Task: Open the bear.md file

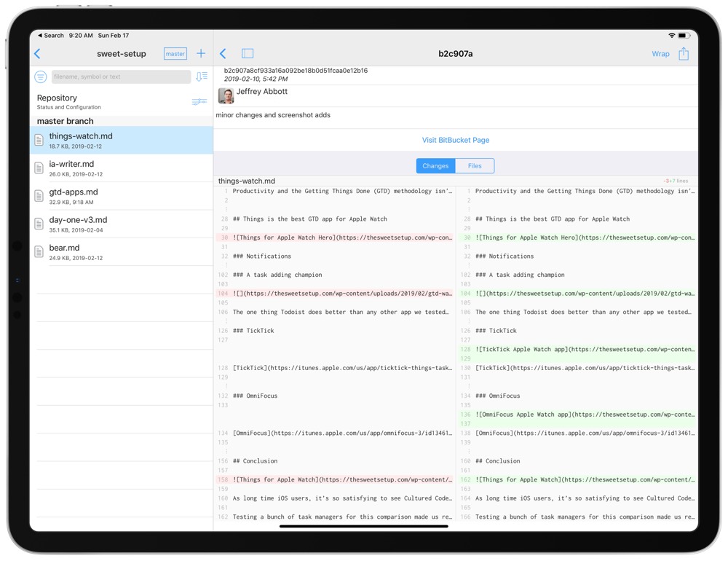Action: tap(122, 252)
